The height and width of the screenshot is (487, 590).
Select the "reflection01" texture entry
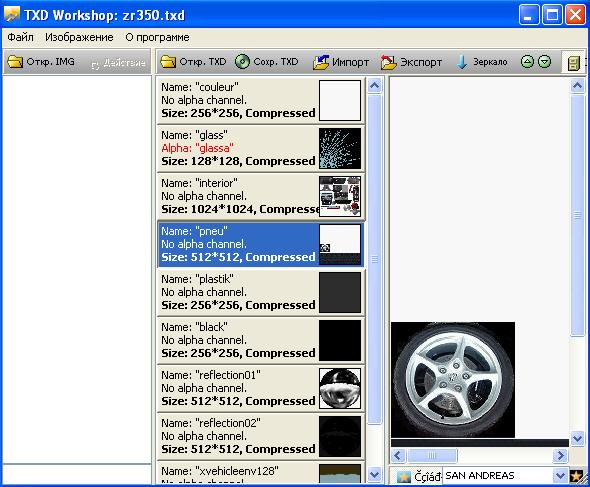click(x=260, y=388)
